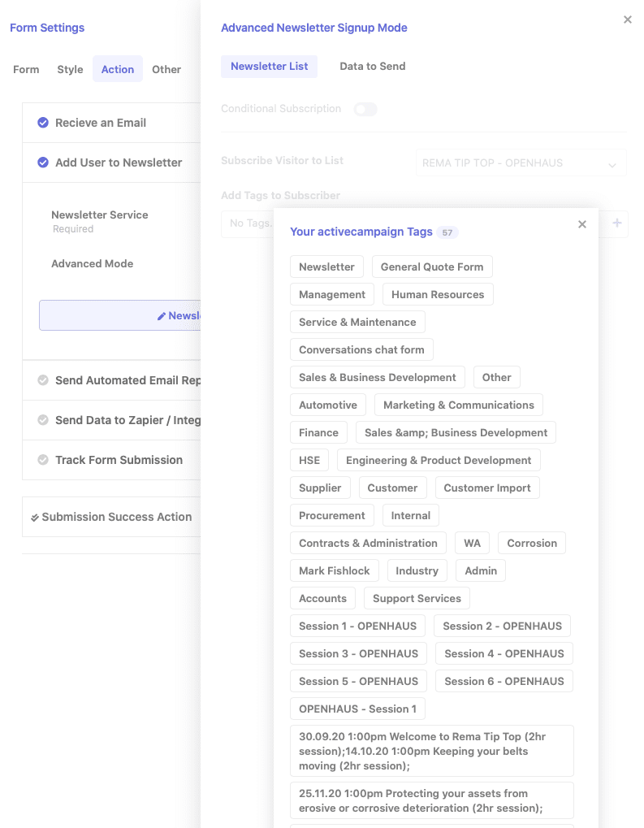Click the Submission Success Action checkmark icon
Viewport: 644px width, 828px height.
click(34, 518)
